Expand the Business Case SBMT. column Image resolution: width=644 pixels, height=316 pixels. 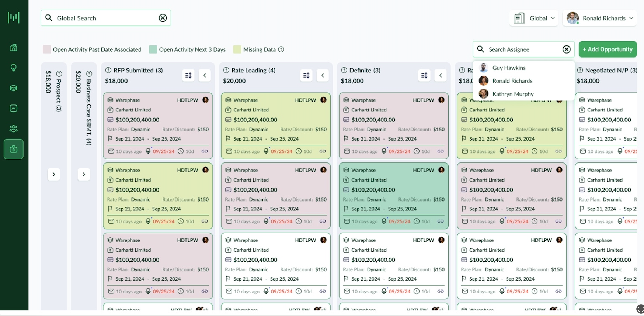(x=84, y=174)
